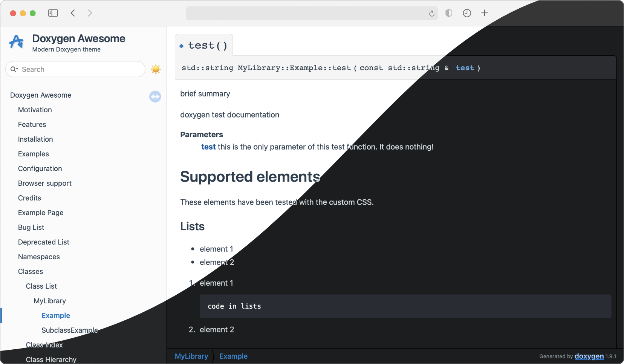This screenshot has width=624, height=364.
Task: Reload the page with the refresh icon
Action: 431,14
